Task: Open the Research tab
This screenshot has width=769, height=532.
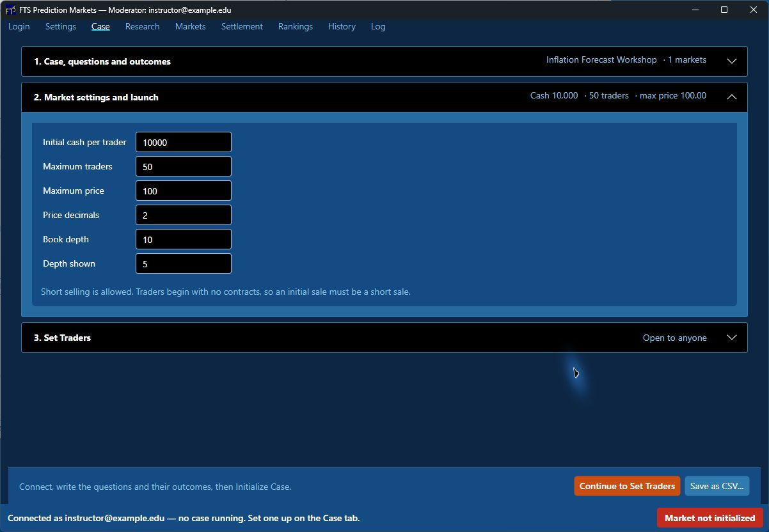Action: (x=143, y=26)
